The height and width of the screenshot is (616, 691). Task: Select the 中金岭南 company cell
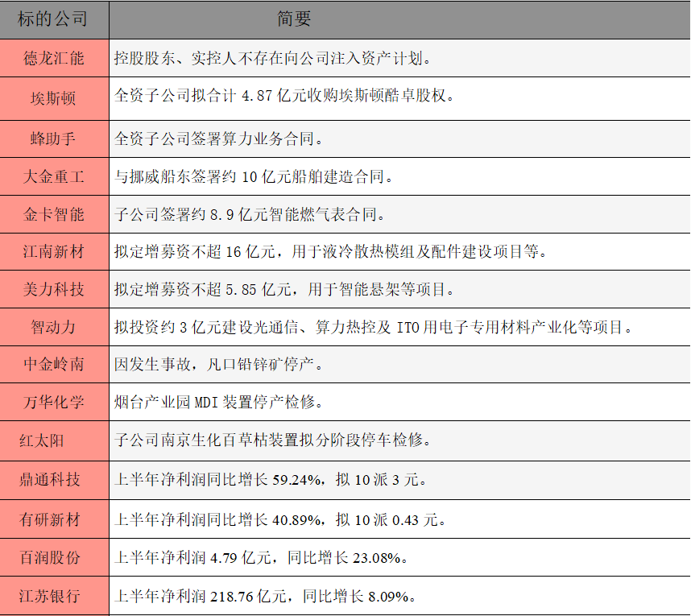pos(54,365)
